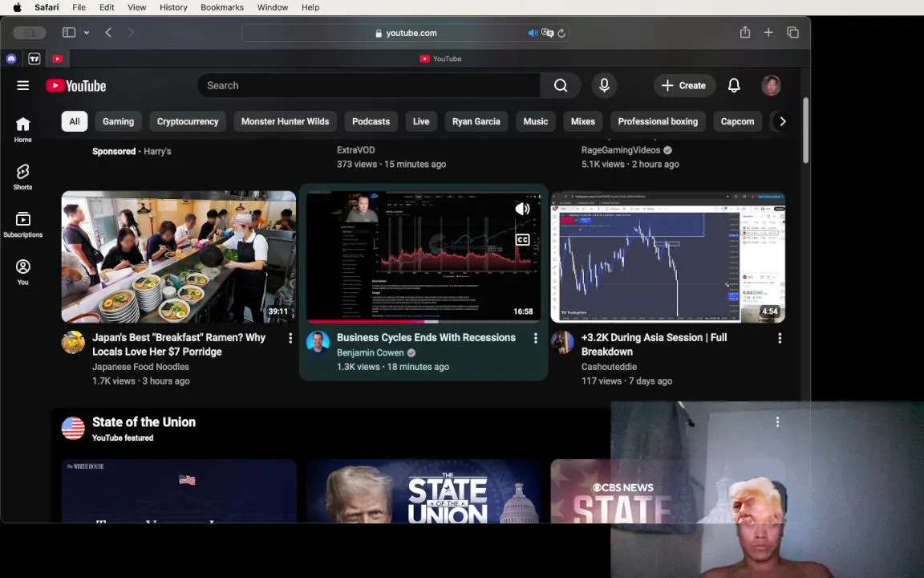Filter by the Cryptocurrency chip
Viewport: 924px width, 578px height.
tap(188, 121)
